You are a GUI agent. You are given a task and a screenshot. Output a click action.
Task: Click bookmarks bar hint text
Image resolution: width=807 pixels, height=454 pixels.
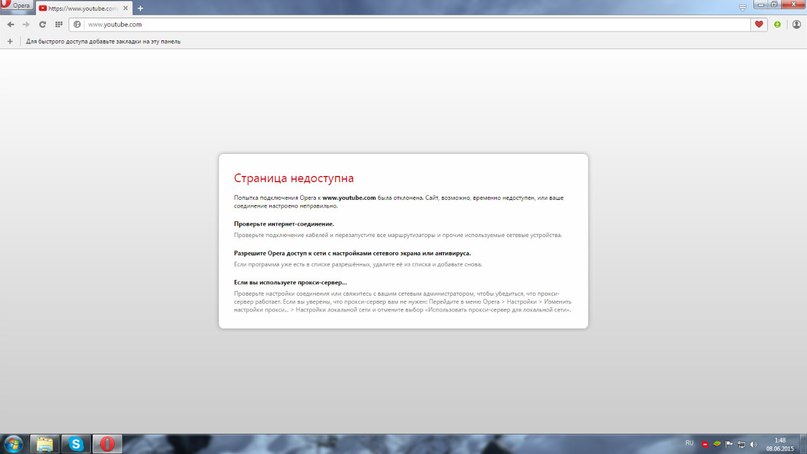pos(103,41)
